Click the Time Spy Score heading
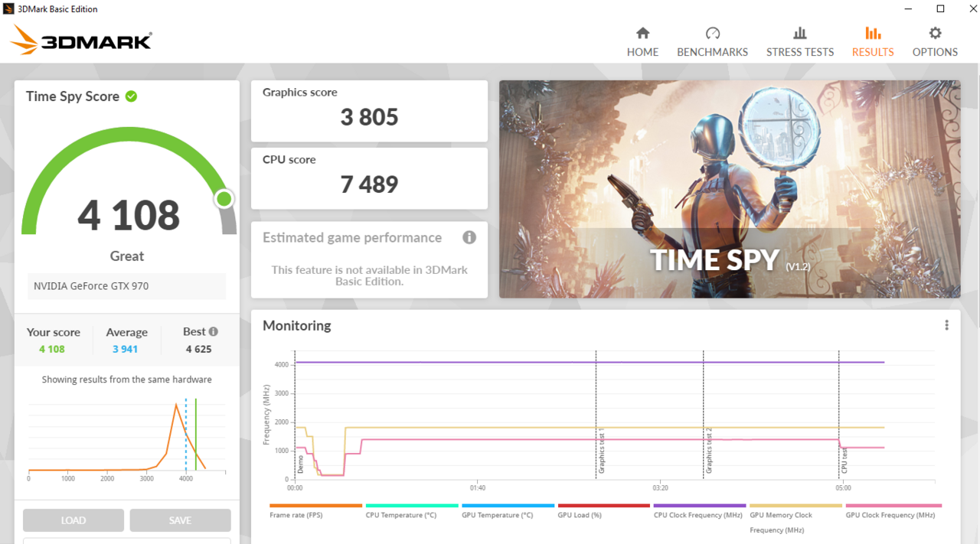This screenshot has height=544, width=980. coord(73,96)
